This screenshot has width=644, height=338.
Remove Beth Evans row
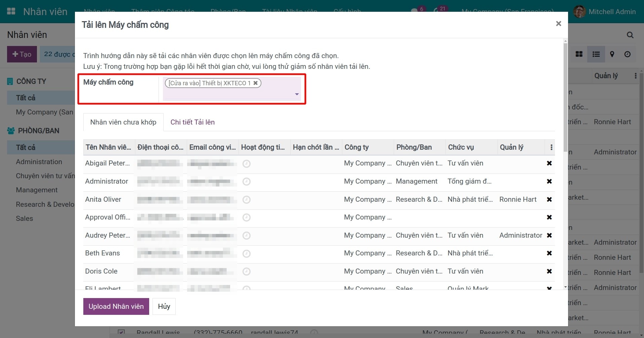click(549, 253)
